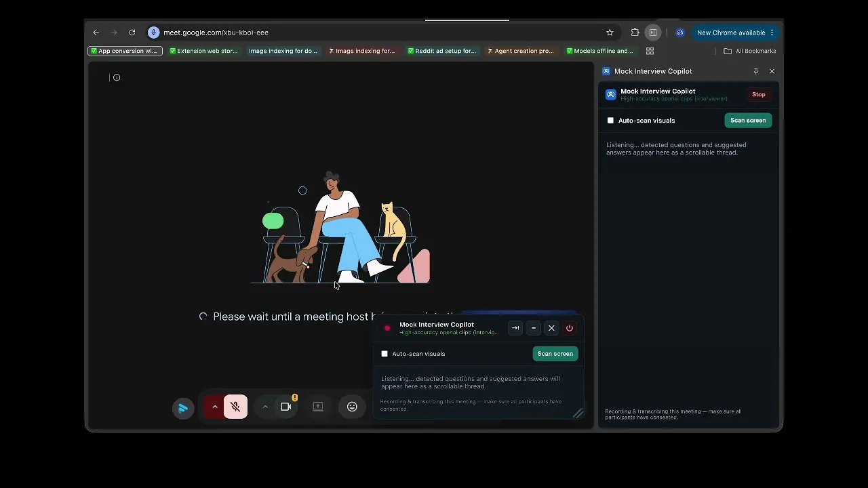Go back to the previous page
868x488 pixels.
pyautogui.click(x=96, y=33)
